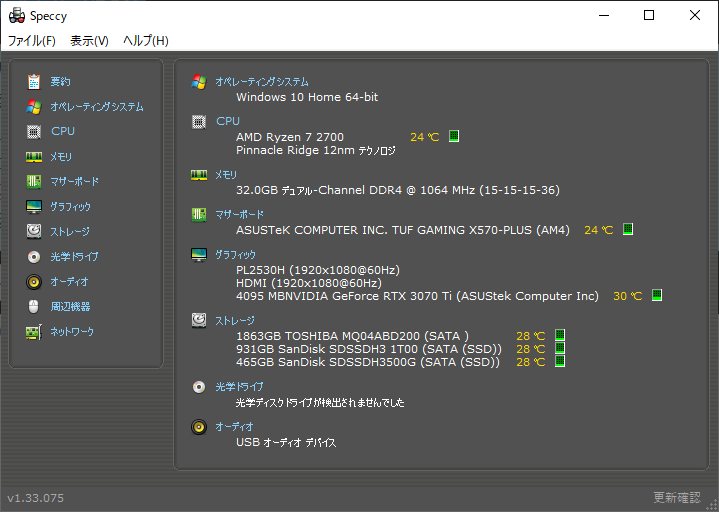This screenshot has height=512, width=719.
Task: Select 要約 in the sidebar
Action: 60,82
